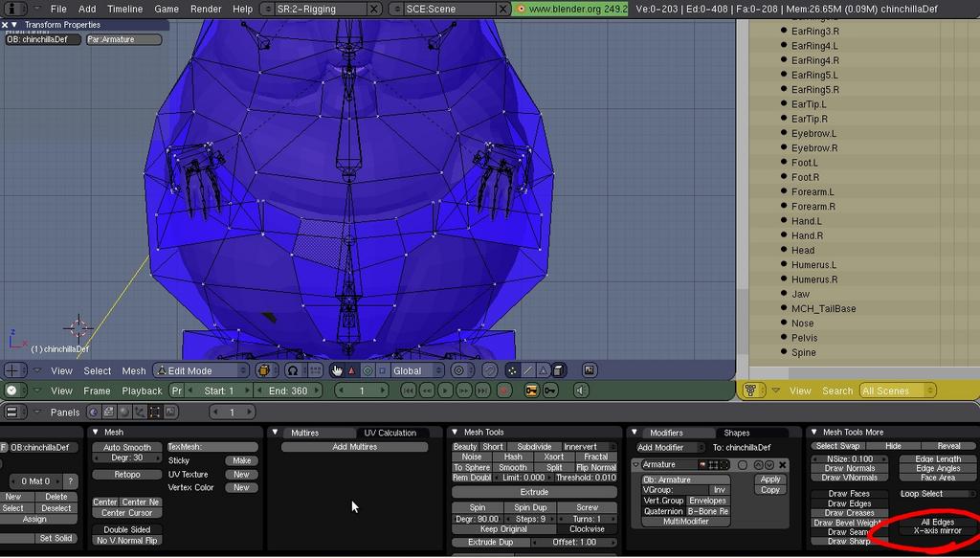Switch to the Object context icon
980x558 pixels.
point(140,412)
